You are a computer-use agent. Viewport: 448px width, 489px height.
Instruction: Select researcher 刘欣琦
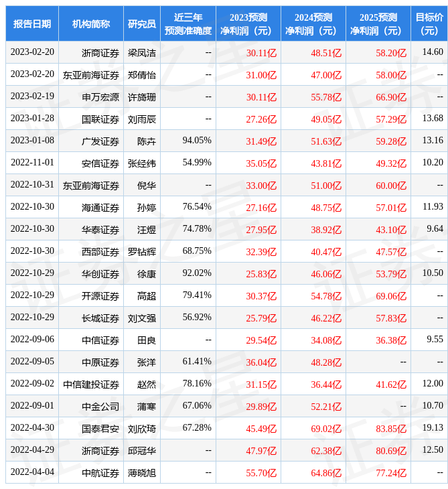point(142,429)
